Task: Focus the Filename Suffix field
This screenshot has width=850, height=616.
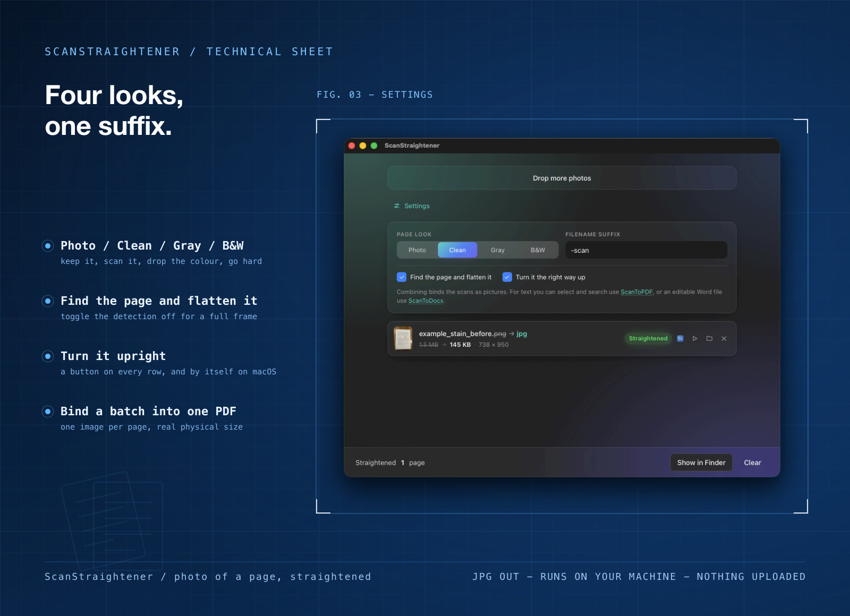Action: (646, 250)
